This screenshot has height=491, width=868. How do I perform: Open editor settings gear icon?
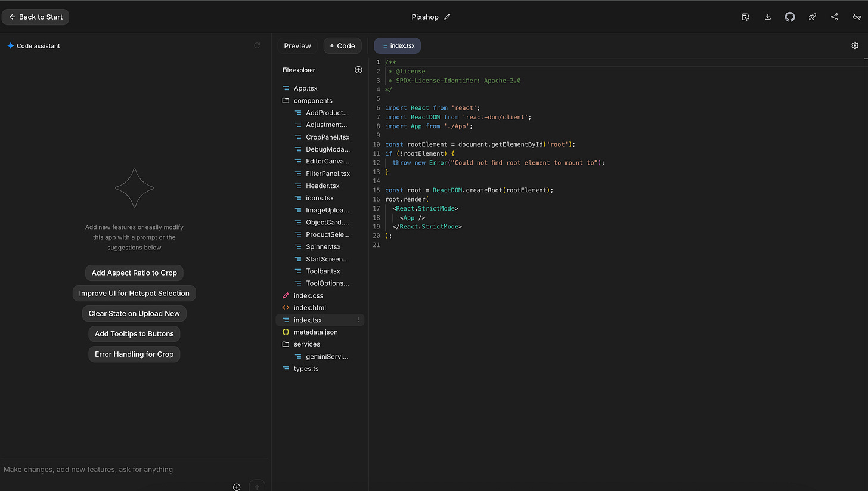tap(855, 45)
